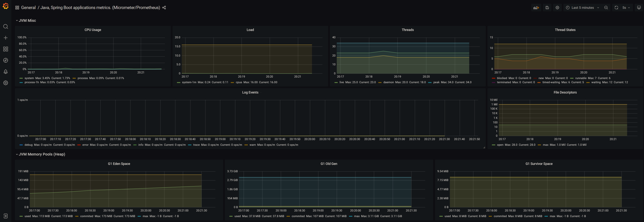644x222 pixels.
Task: Click the add panel toolbar icon
Action: [x=536, y=8]
